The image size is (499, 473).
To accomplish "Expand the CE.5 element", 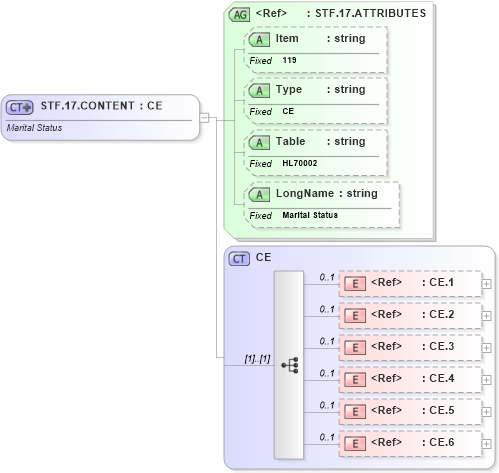I will 486,412.
